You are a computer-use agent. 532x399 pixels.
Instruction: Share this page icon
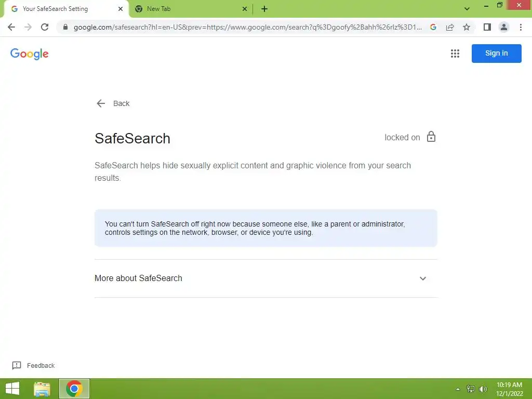[450, 27]
